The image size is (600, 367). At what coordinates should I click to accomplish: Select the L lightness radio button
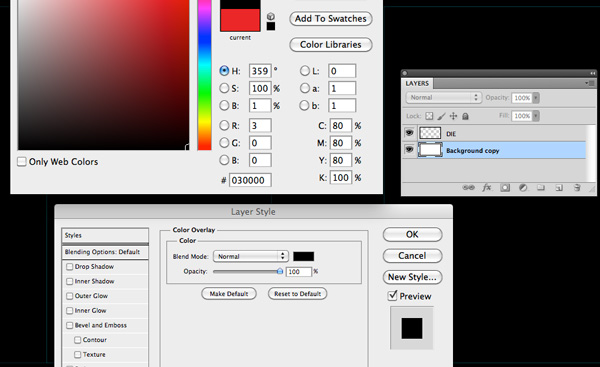[x=305, y=71]
